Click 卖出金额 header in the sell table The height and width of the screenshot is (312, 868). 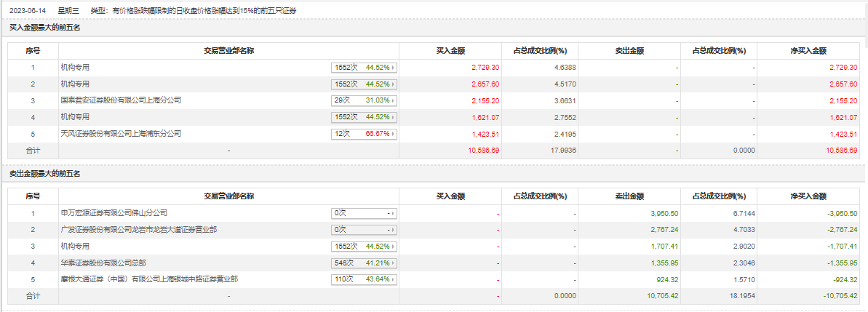629,196
